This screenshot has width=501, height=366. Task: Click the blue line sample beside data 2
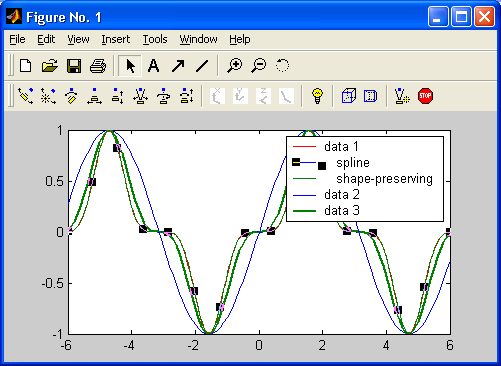304,195
